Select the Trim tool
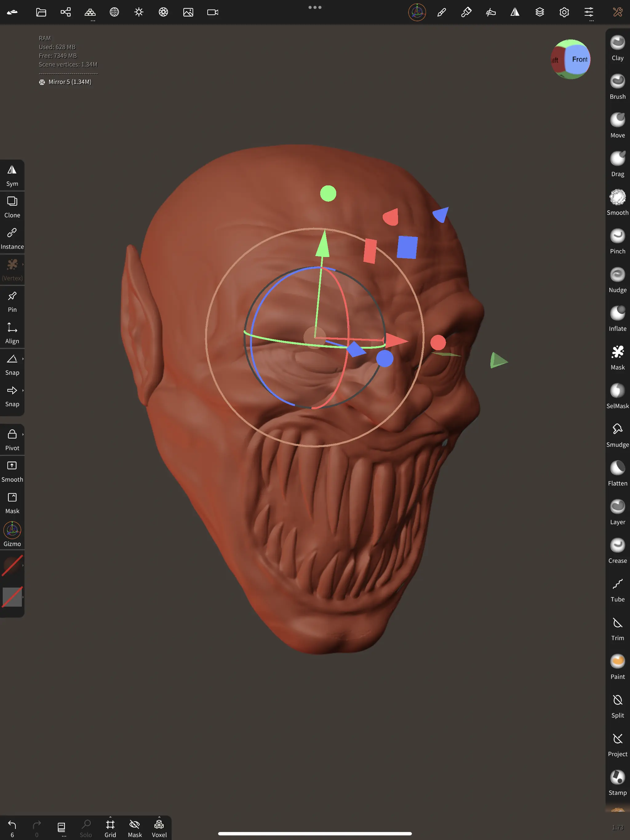The width and height of the screenshot is (630, 840). [x=617, y=629]
